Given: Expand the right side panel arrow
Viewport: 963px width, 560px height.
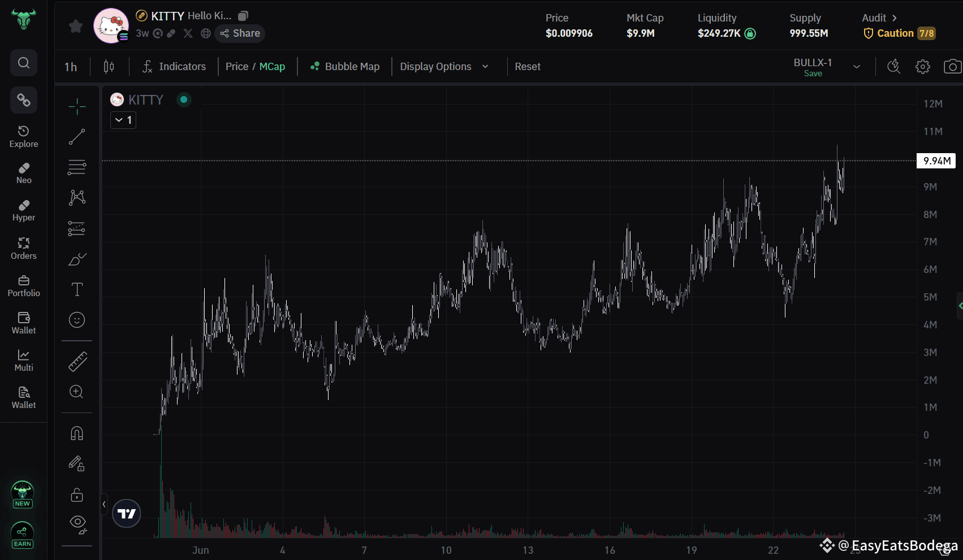Looking at the screenshot, I should tap(960, 306).
